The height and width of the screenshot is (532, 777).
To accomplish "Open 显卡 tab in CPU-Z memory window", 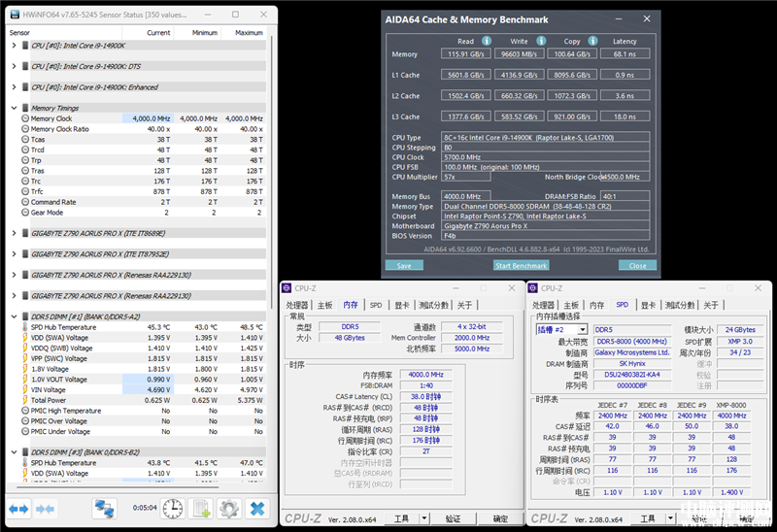I will 402,305.
